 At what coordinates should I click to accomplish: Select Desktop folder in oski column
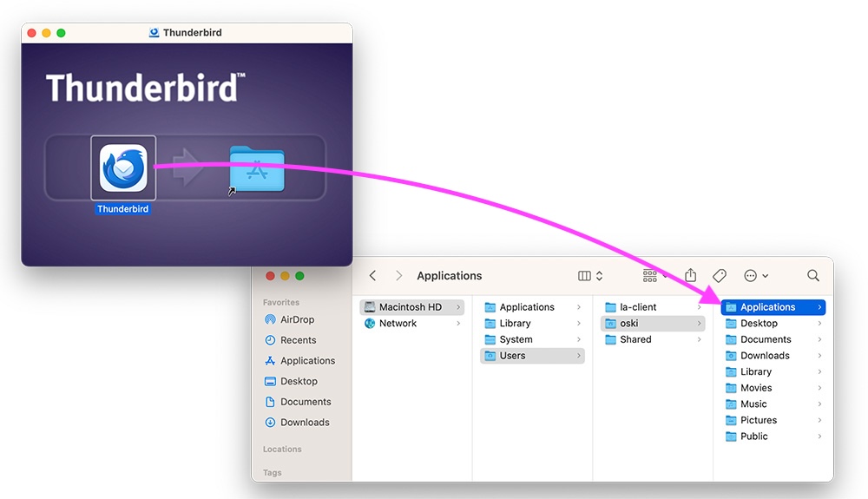773,323
